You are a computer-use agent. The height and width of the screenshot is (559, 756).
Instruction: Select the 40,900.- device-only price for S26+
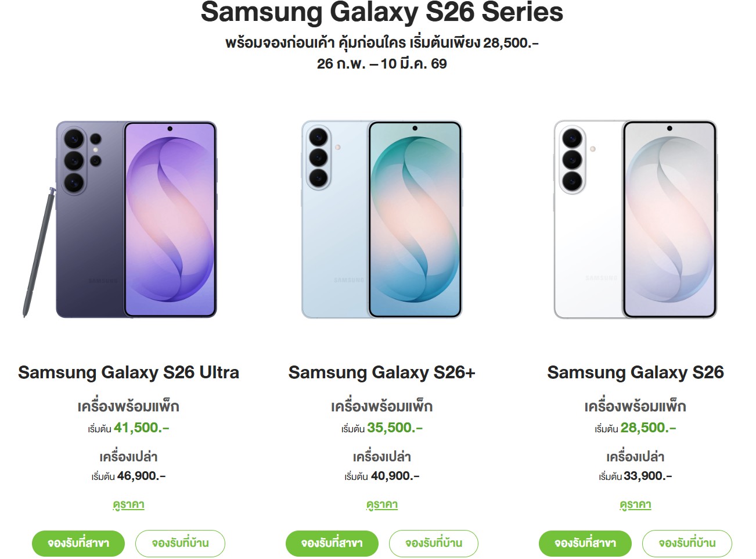pyautogui.click(x=395, y=476)
